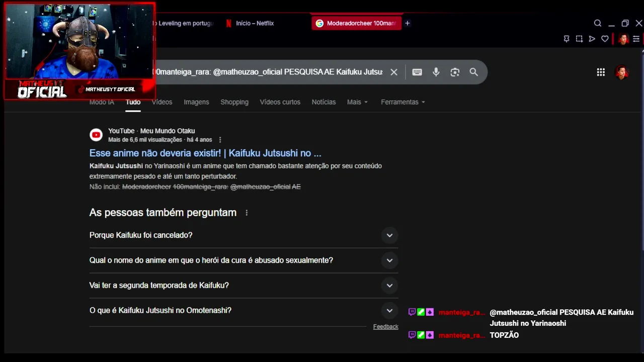This screenshot has height=362, width=644.
Task: Submit the search with the magnifier icon
Action: click(473, 72)
